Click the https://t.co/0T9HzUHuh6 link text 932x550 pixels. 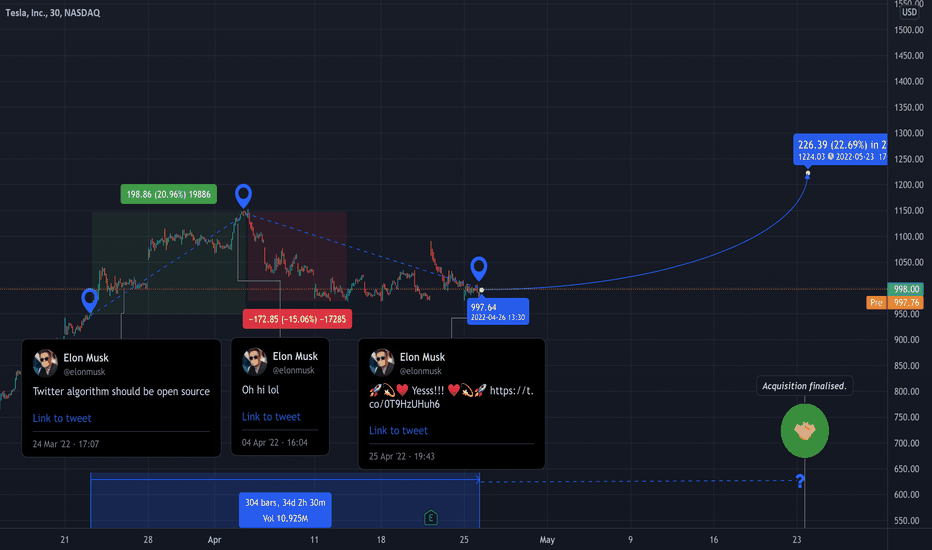451,397
